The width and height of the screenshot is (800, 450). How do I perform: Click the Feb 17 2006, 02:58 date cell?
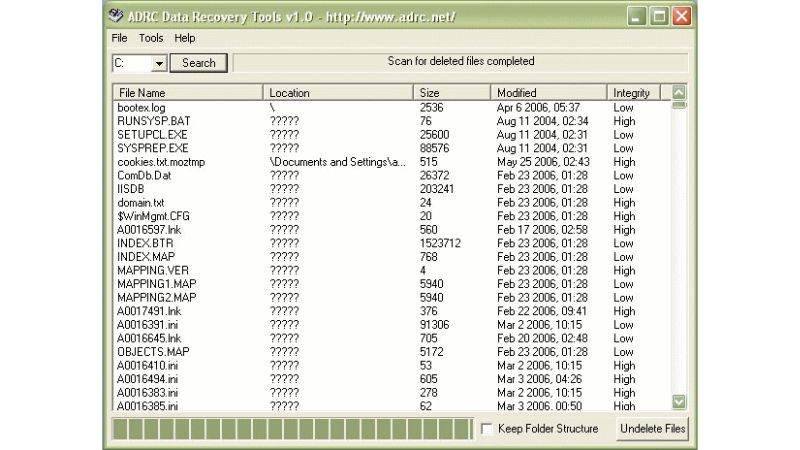pyautogui.click(x=542, y=230)
